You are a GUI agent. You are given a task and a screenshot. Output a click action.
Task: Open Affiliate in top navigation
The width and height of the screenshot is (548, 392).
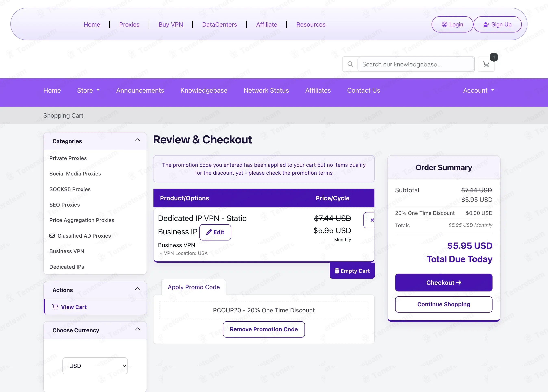[267, 24]
